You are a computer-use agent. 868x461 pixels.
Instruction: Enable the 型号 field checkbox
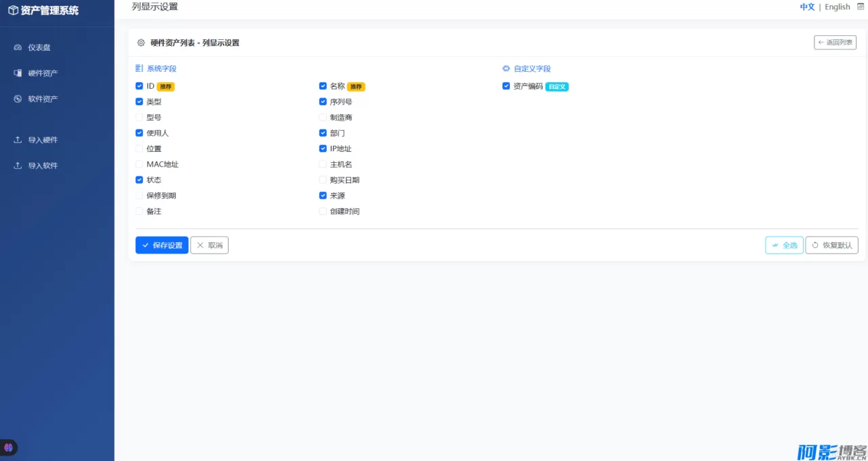139,117
